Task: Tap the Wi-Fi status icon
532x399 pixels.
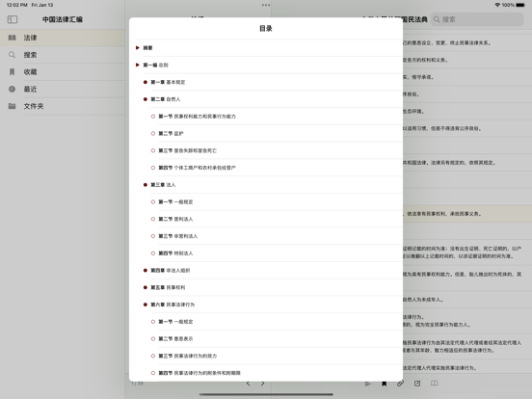Action: point(497,5)
